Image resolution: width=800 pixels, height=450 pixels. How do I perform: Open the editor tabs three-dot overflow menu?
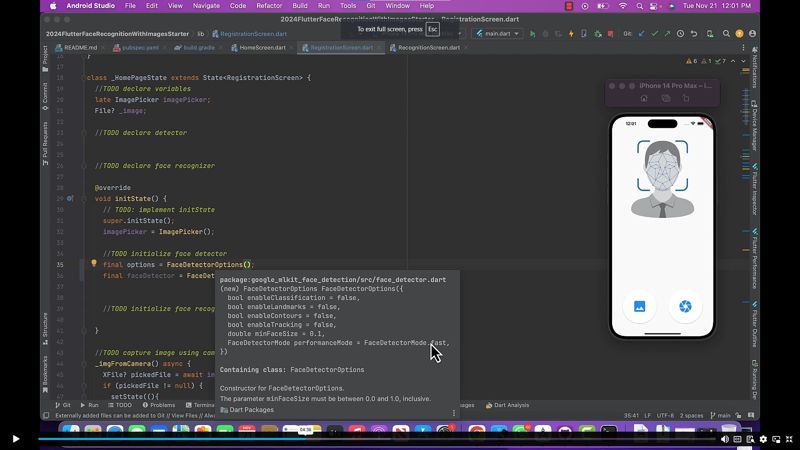[743, 47]
